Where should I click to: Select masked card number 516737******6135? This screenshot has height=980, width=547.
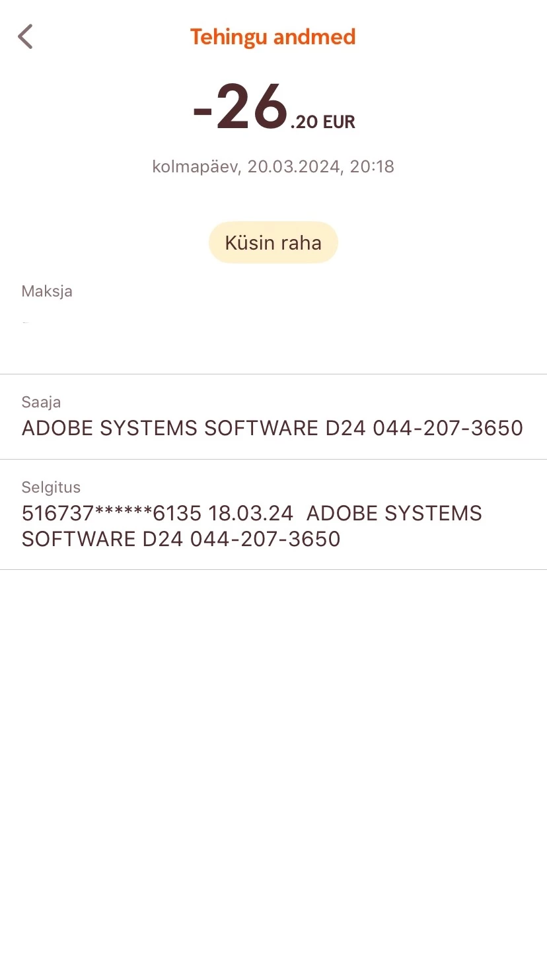point(112,513)
